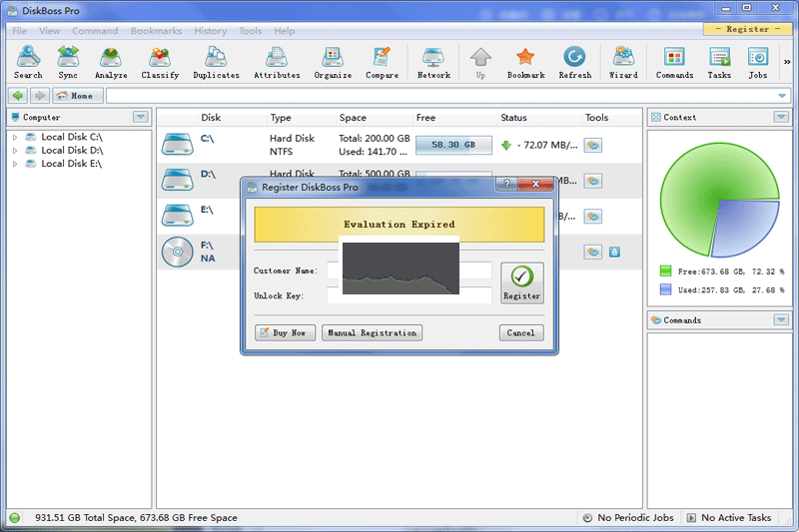Select the Analyze tool
This screenshot has width=799, height=532.
(111, 62)
